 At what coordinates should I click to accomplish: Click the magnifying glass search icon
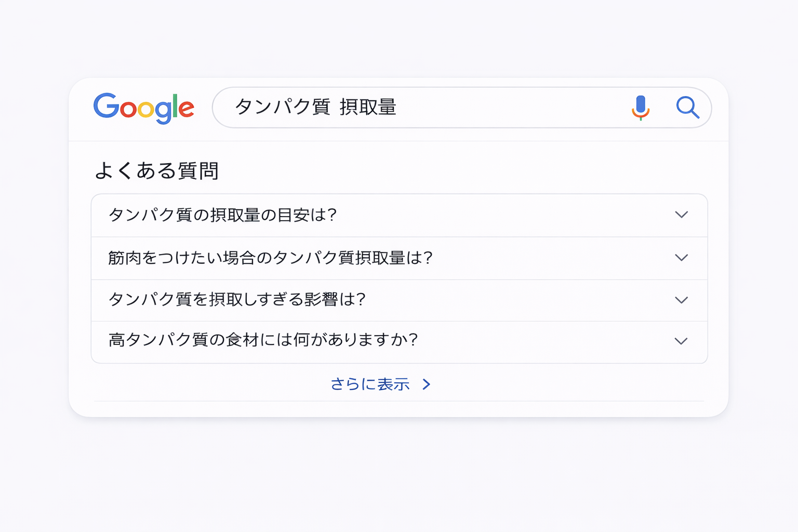point(687,108)
